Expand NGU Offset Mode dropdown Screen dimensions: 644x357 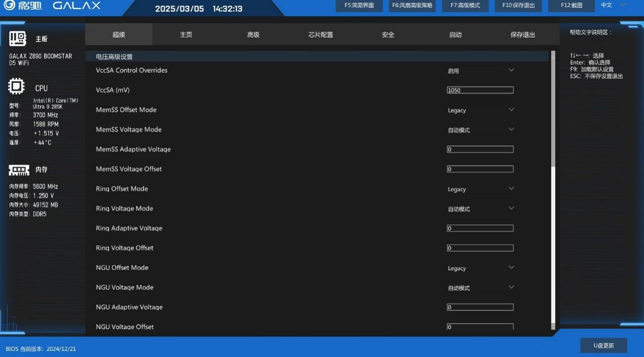click(481, 268)
